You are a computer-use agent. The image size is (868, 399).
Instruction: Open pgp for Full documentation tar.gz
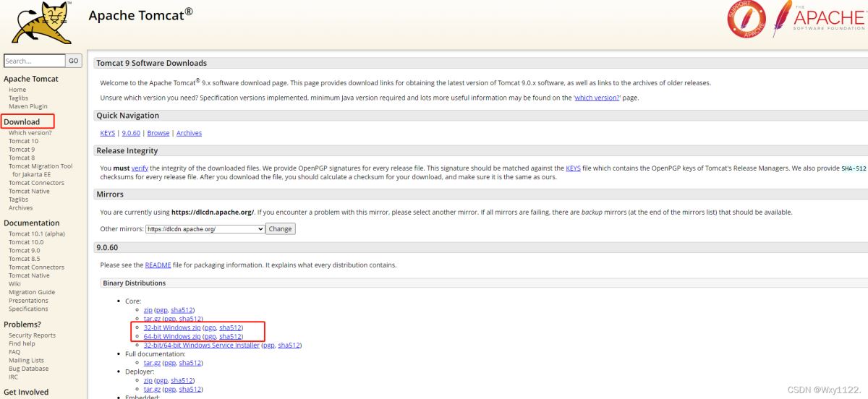coord(169,363)
